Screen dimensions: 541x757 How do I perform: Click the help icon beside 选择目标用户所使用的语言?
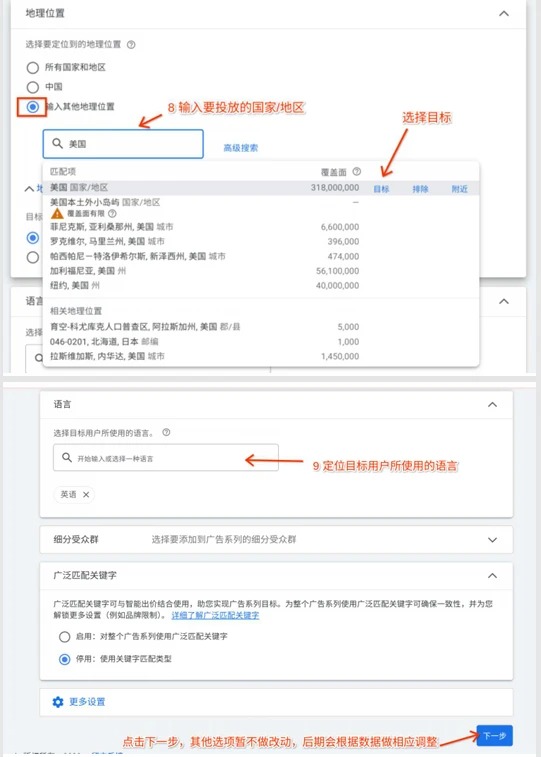(166, 432)
